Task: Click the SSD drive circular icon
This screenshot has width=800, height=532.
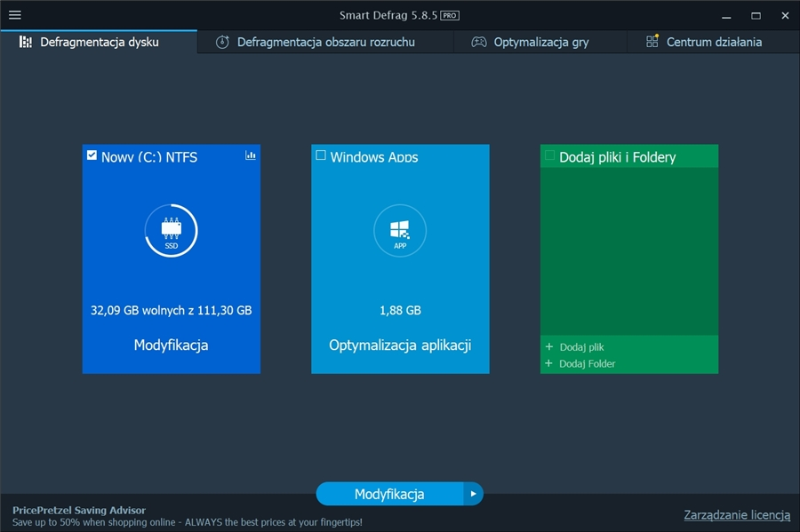Action: click(171, 231)
